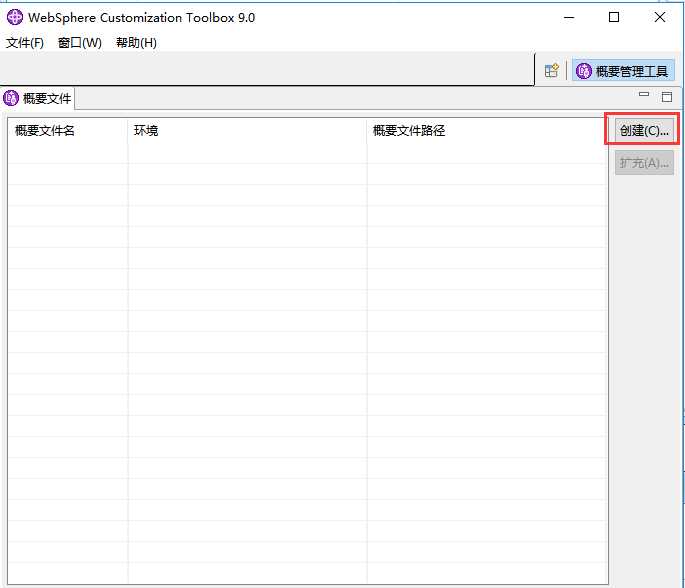Viewport: 685px width, 588px height.
Task: Click the greyed-out 扩充(A)... button
Action: pyautogui.click(x=644, y=163)
